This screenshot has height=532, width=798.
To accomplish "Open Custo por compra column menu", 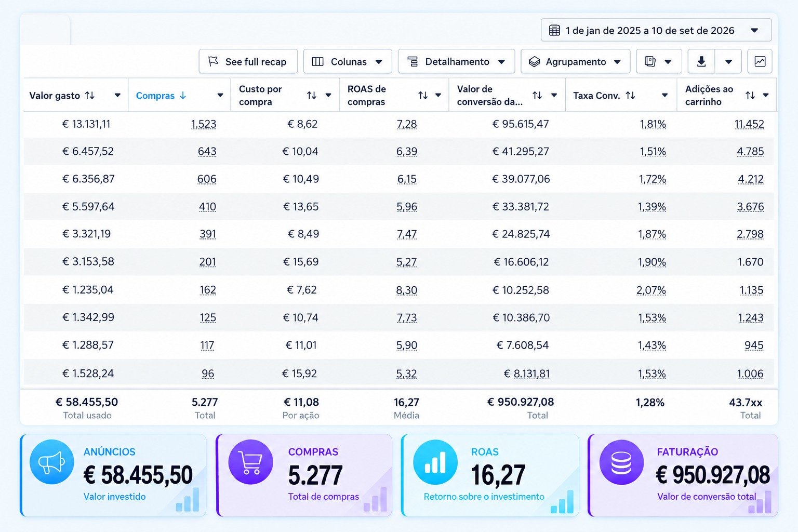I will (328, 95).
